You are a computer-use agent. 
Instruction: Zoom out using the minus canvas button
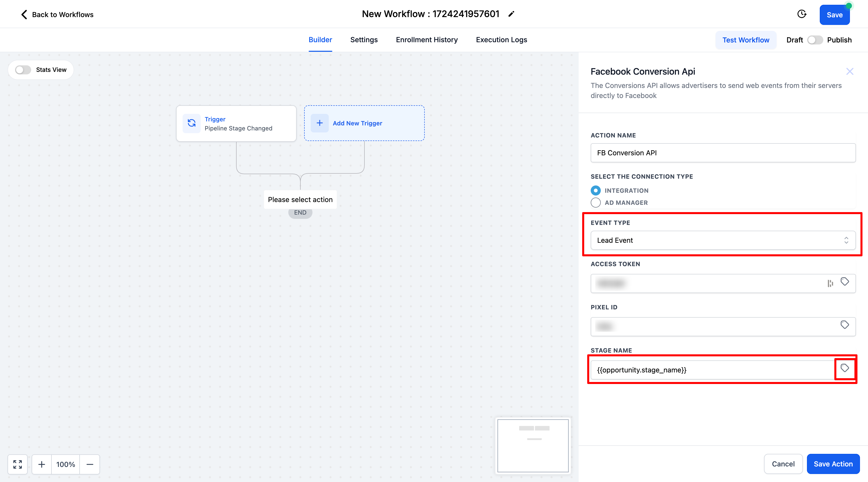tap(90, 464)
